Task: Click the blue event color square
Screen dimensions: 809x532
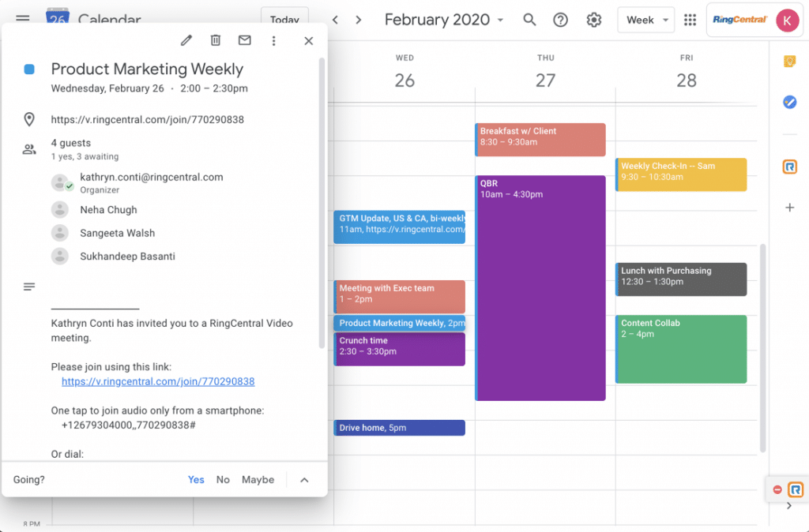Action: click(x=29, y=69)
